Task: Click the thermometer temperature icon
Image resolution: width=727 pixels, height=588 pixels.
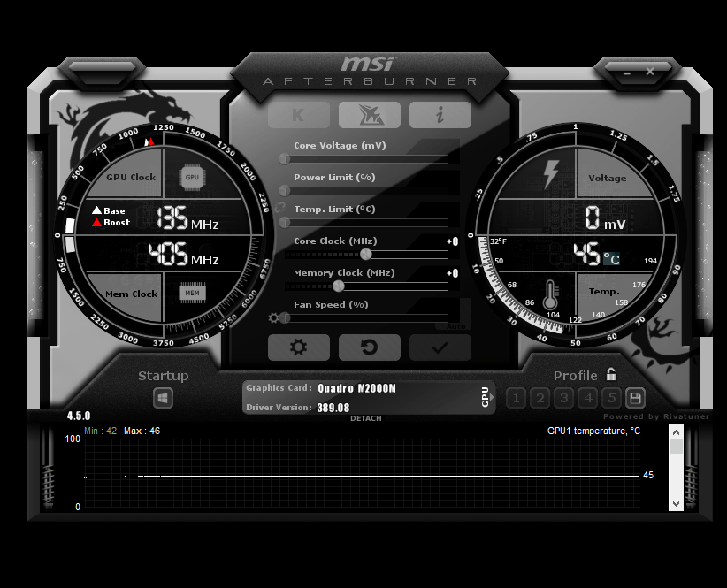Action: 550,294
